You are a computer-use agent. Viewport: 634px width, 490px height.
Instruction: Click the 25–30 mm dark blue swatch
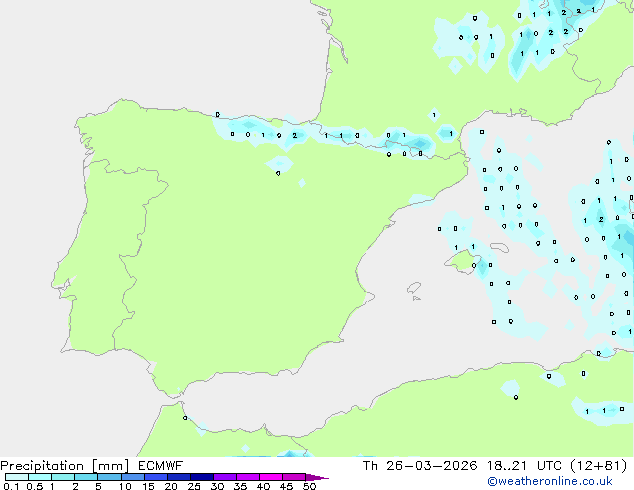point(201,477)
